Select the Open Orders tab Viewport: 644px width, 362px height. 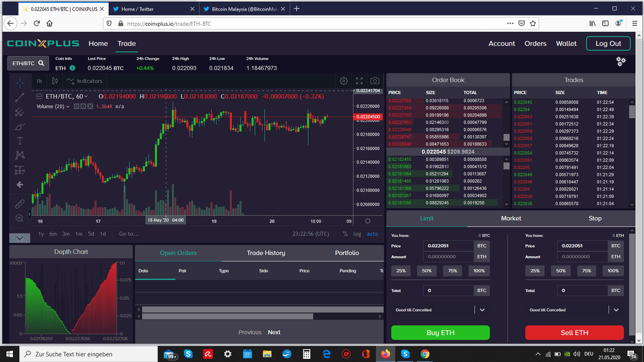[178, 253]
